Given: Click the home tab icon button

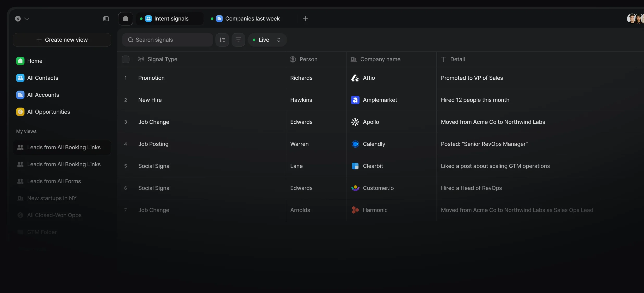Looking at the screenshot, I should [x=126, y=19].
